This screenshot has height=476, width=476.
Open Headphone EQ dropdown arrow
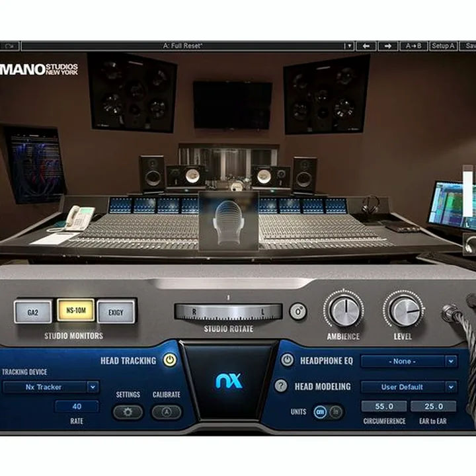pos(451,361)
